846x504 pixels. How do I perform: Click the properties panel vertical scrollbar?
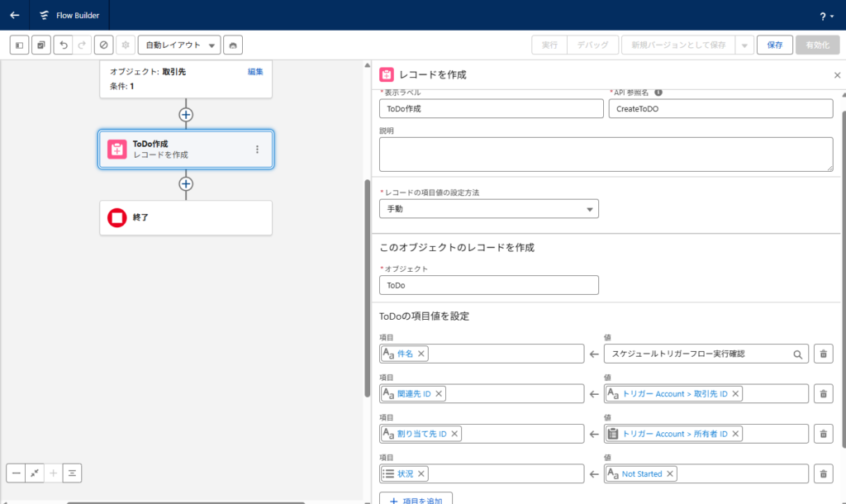[844, 279]
